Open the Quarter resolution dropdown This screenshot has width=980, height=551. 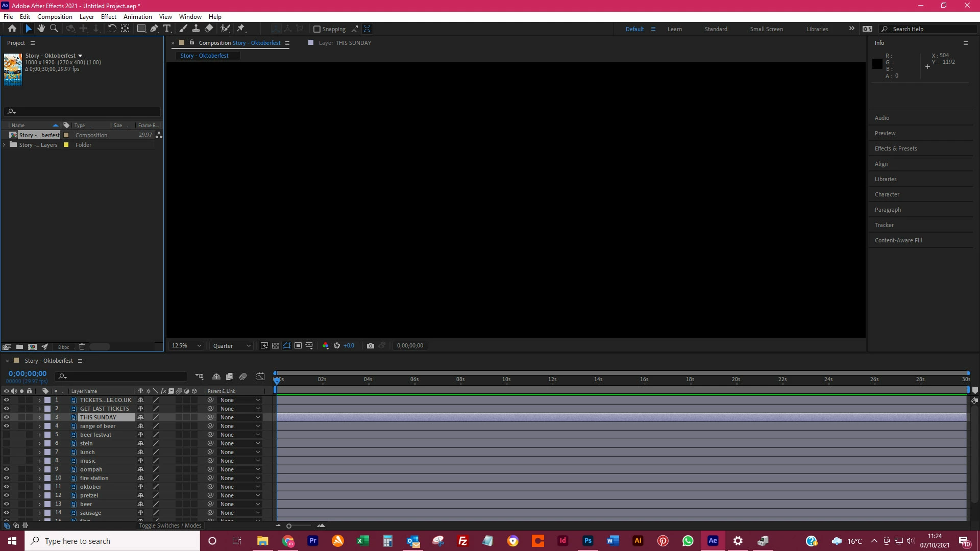pos(232,345)
